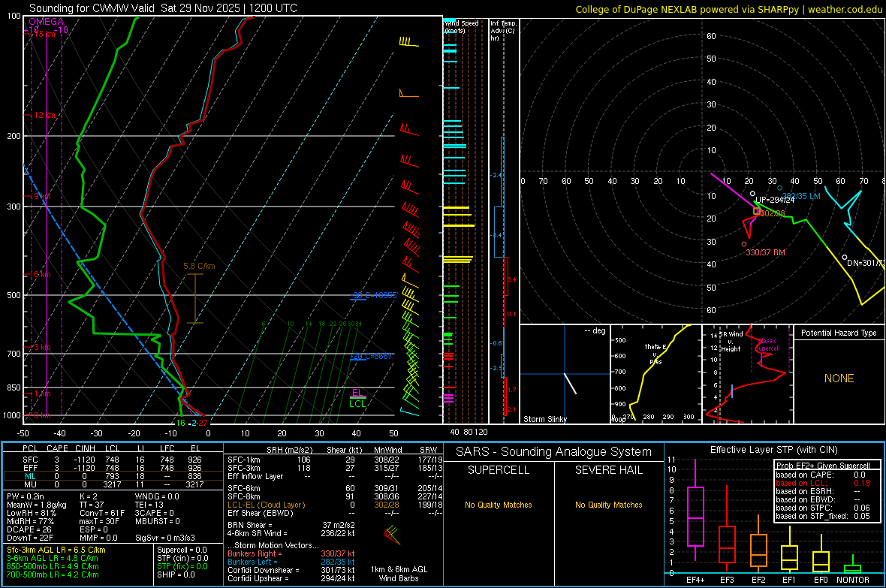Click the 'TEI = 13' value
Viewport: 886px width, 588px height.
coord(149,505)
